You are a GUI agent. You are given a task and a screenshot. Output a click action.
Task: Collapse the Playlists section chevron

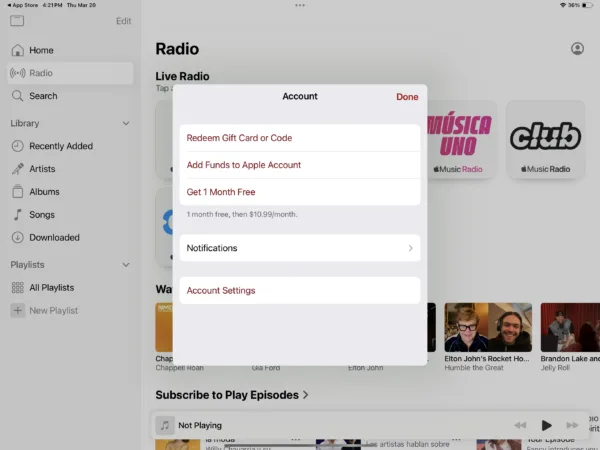point(126,265)
